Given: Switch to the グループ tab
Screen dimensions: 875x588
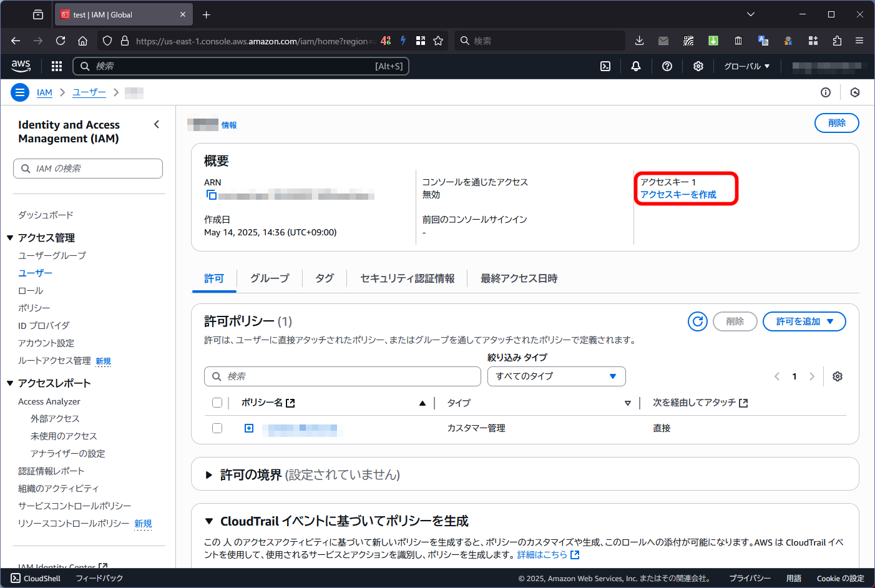Looking at the screenshot, I should [x=270, y=278].
